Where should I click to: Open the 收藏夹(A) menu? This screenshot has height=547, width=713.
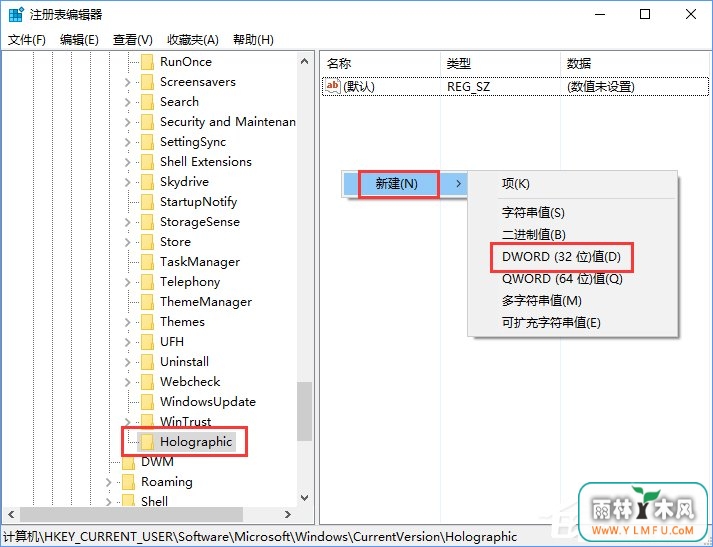(x=193, y=40)
